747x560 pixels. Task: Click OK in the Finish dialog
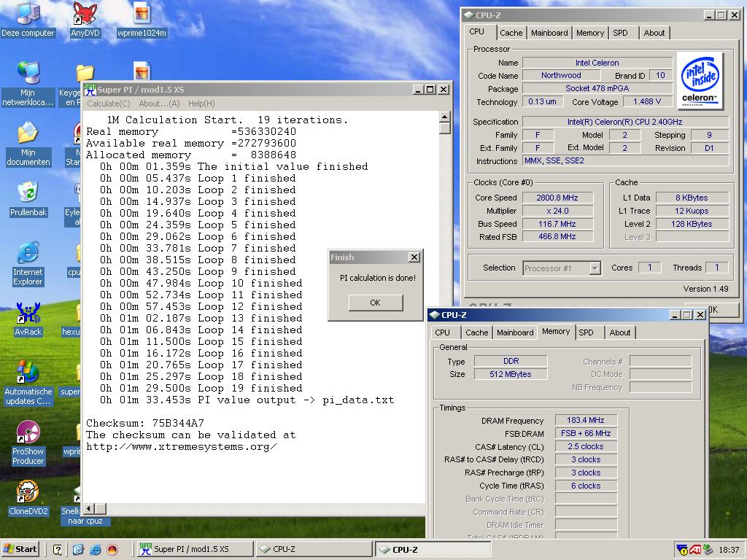tap(376, 303)
